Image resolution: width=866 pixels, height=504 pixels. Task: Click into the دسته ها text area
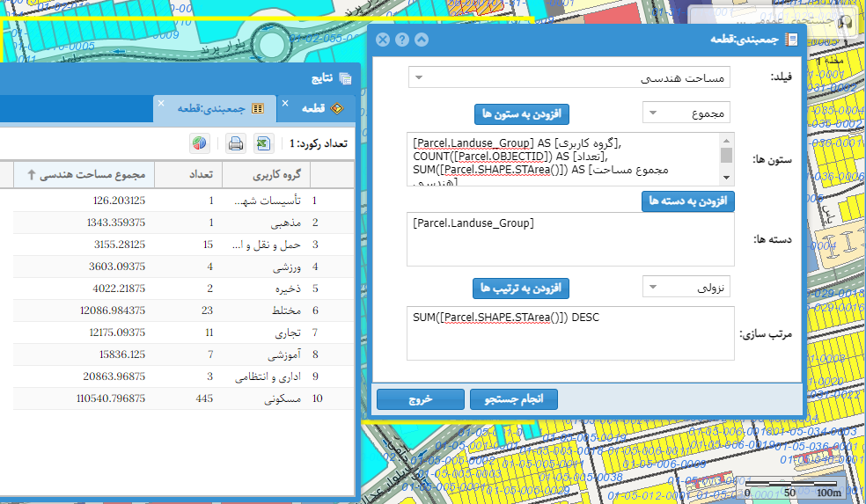(x=570, y=239)
